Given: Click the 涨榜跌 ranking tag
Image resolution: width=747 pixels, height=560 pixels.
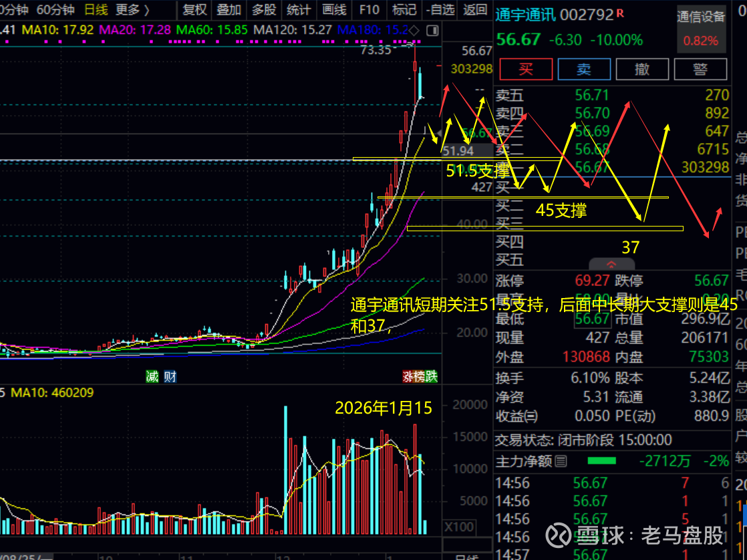Looking at the screenshot, I should tap(420, 376).
